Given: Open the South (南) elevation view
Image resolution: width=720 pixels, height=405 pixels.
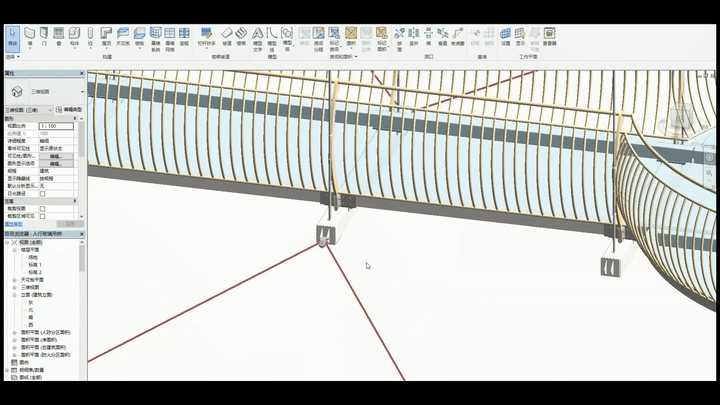Looking at the screenshot, I should (x=31, y=317).
